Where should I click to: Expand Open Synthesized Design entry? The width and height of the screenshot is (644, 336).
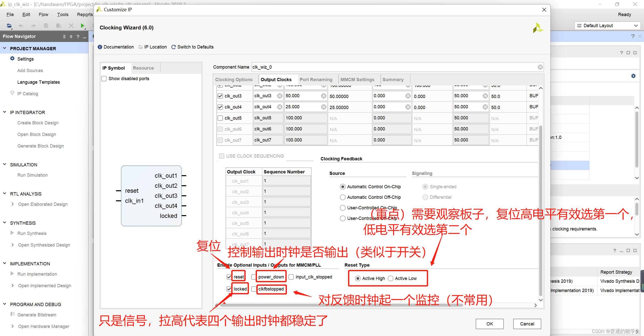pos(12,245)
